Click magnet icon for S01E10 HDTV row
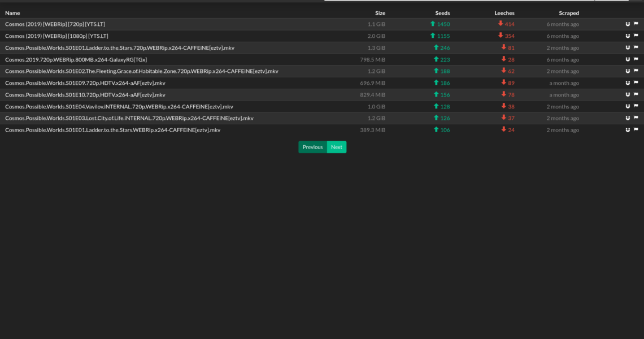 tap(628, 95)
